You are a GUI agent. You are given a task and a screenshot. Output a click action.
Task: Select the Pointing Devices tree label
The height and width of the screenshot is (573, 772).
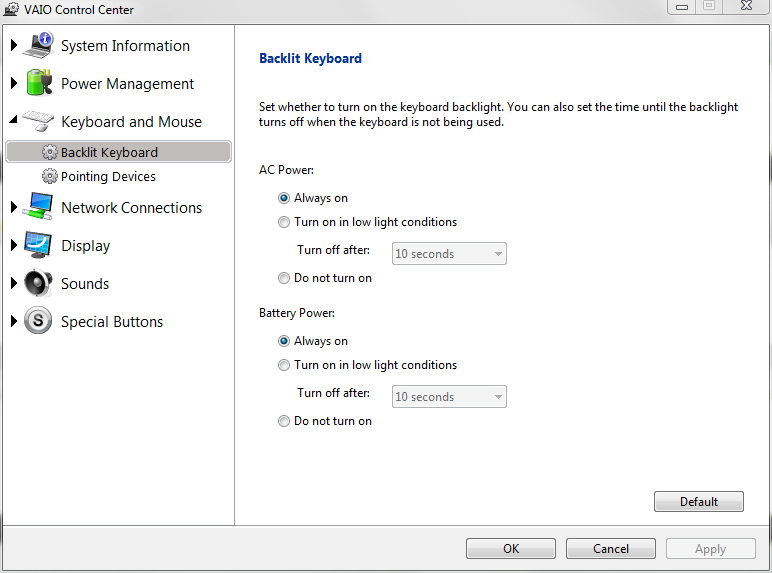pos(108,176)
